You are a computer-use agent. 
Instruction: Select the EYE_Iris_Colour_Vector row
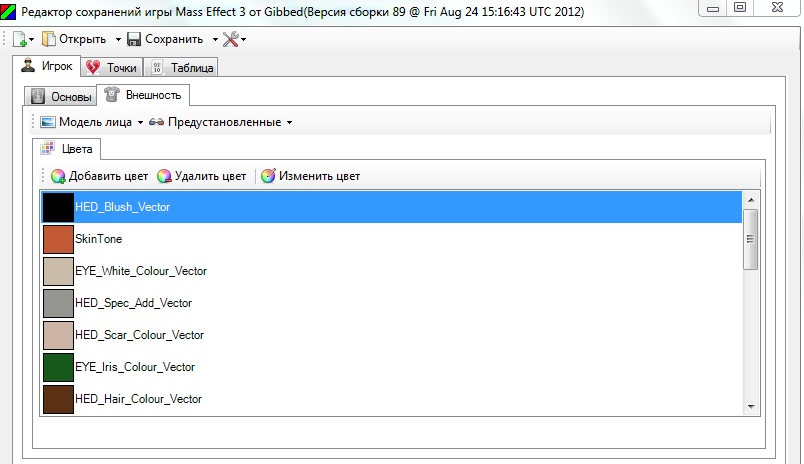391,367
